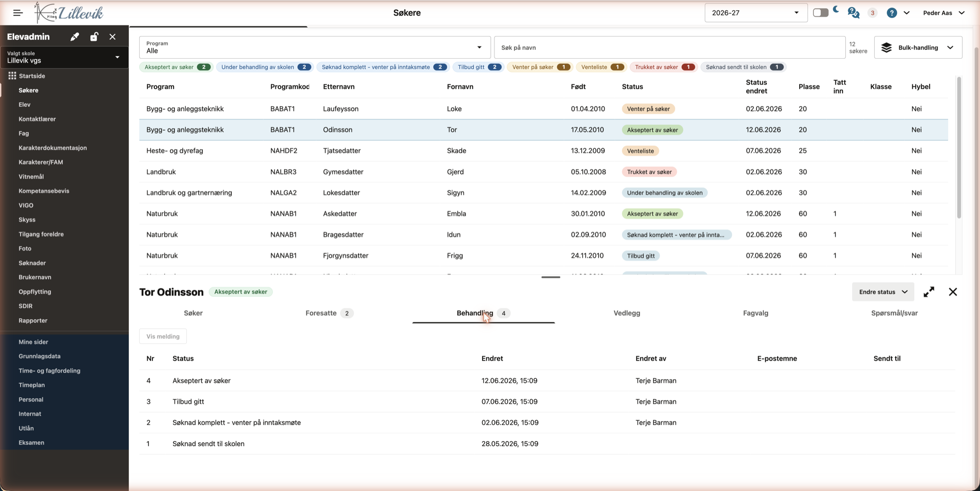Click the Bulk-handling layers icon
This screenshot has width=980, height=491.
[886, 47]
